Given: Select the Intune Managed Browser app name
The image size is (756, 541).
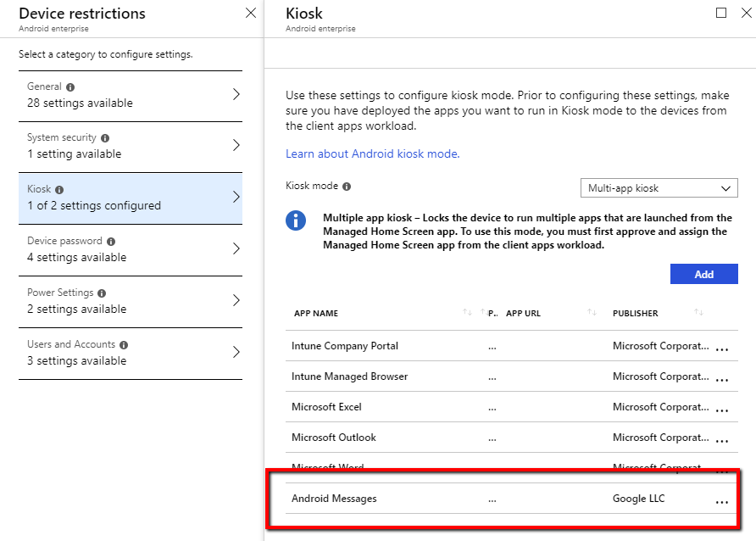Looking at the screenshot, I should tap(349, 376).
